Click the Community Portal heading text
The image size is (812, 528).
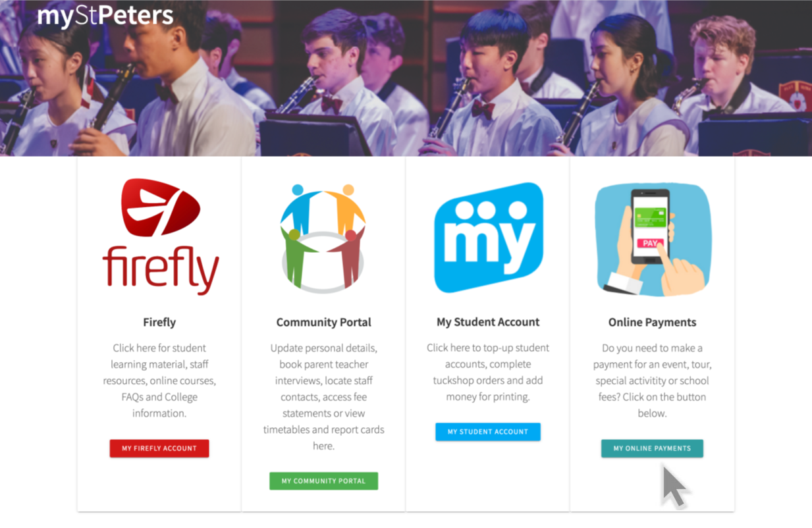[x=323, y=322]
